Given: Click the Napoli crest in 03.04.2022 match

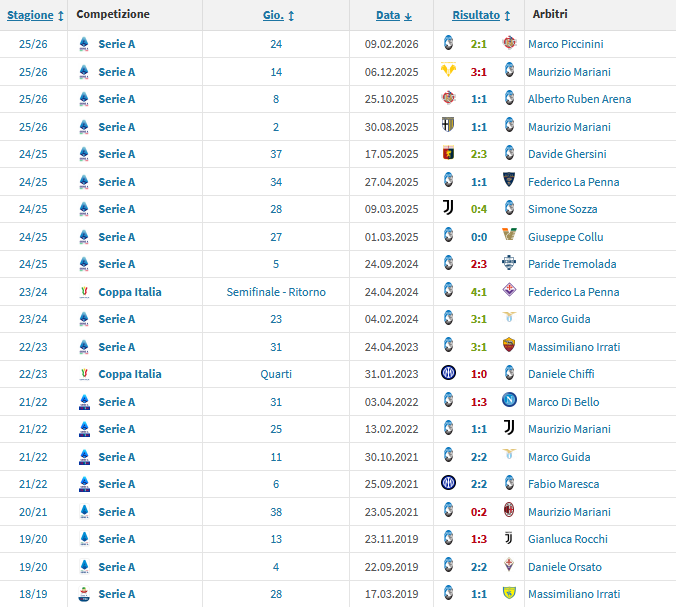Looking at the screenshot, I should coord(509,401).
